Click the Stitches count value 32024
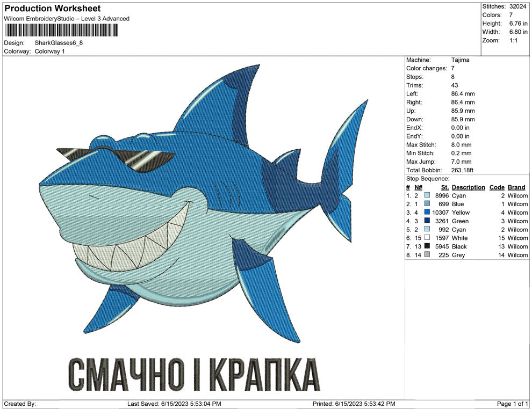Screen dimensions: 532x409 pyautogui.click(x=519, y=6)
